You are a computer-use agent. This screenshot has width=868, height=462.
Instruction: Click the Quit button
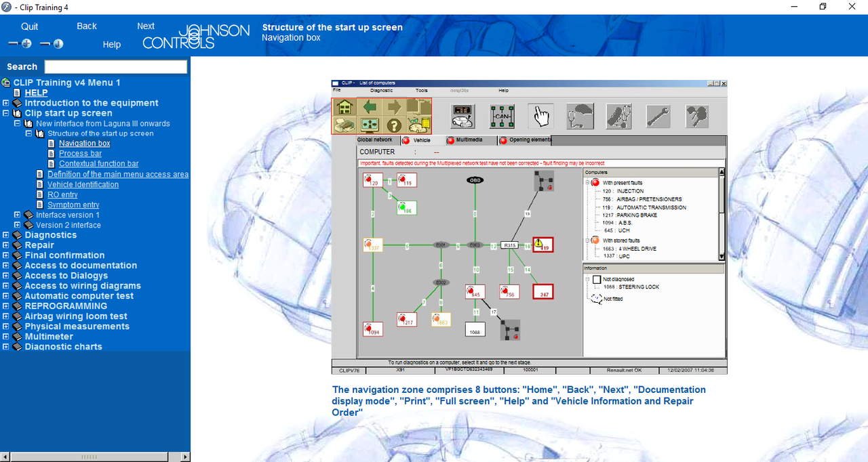(30, 26)
